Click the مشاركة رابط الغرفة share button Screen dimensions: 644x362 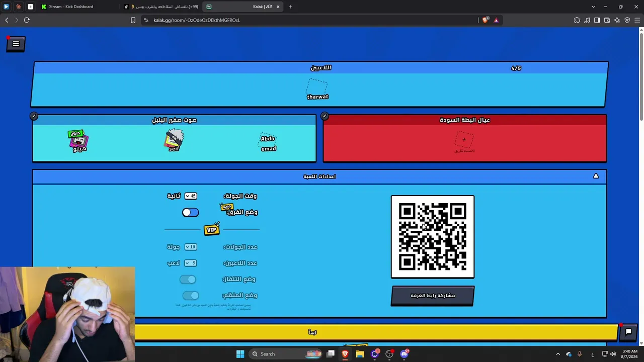pos(433,296)
